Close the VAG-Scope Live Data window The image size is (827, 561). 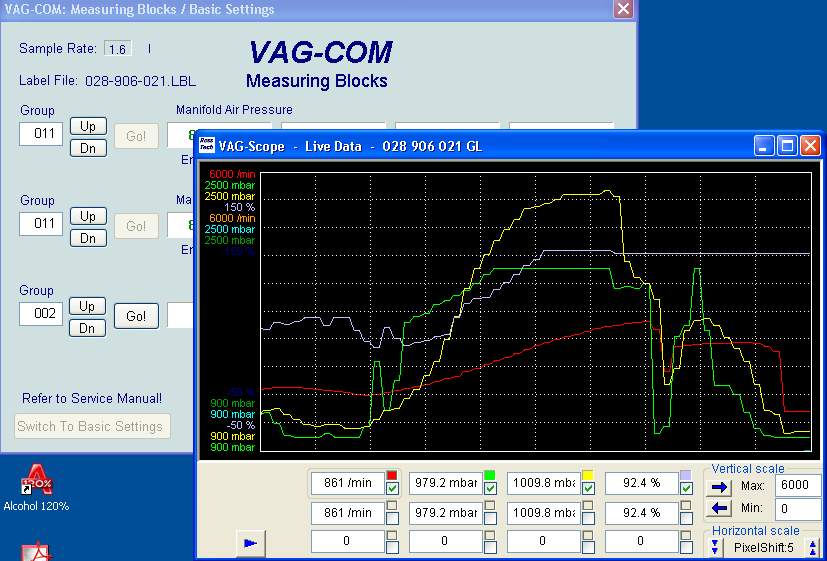[811, 146]
